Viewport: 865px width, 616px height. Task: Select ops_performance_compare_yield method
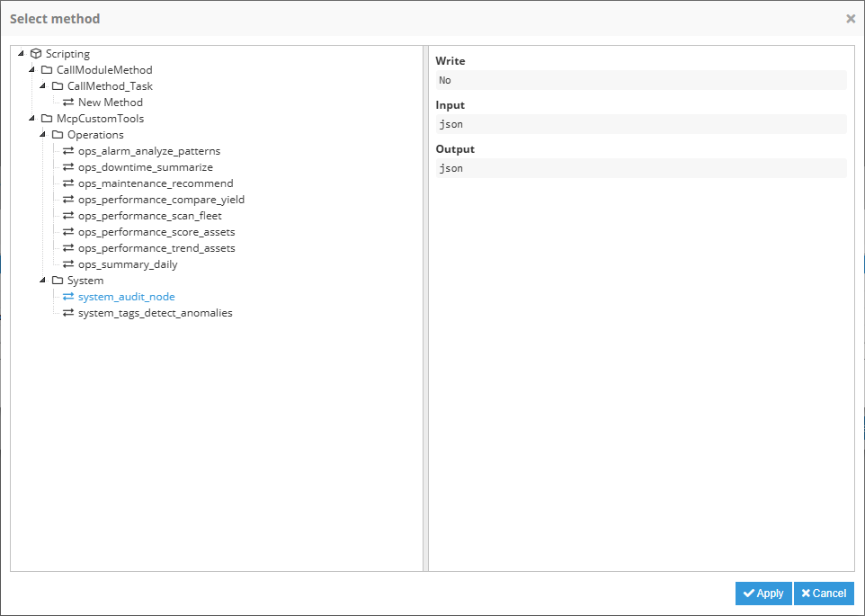pyautogui.click(x=161, y=200)
